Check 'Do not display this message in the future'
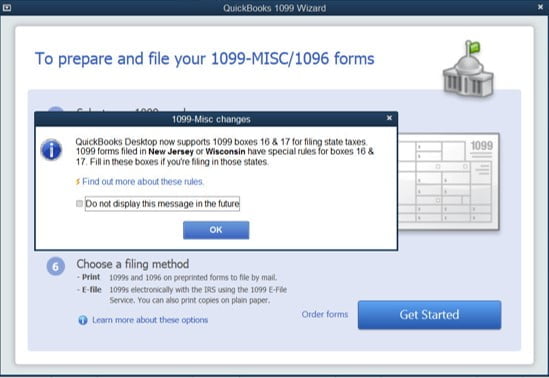549x378 pixels. pyautogui.click(x=79, y=204)
